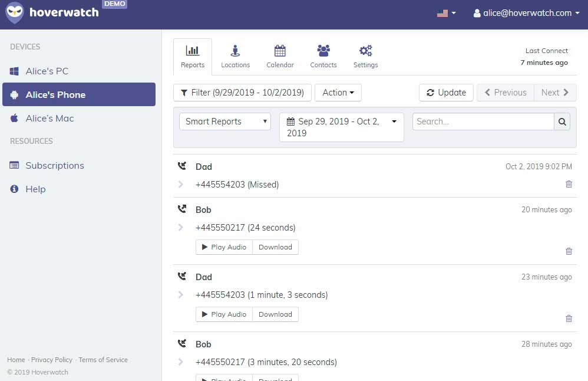
Task: Go to Next page
Action: (555, 93)
